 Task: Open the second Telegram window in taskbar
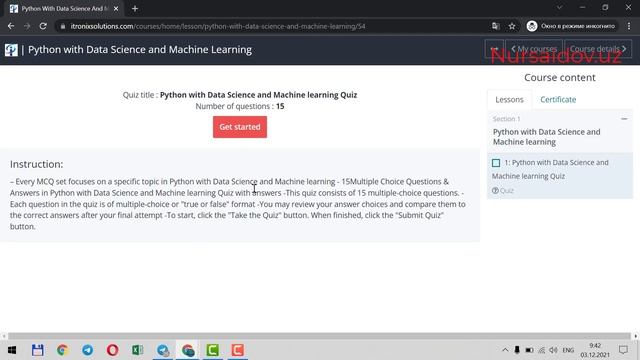(163, 350)
